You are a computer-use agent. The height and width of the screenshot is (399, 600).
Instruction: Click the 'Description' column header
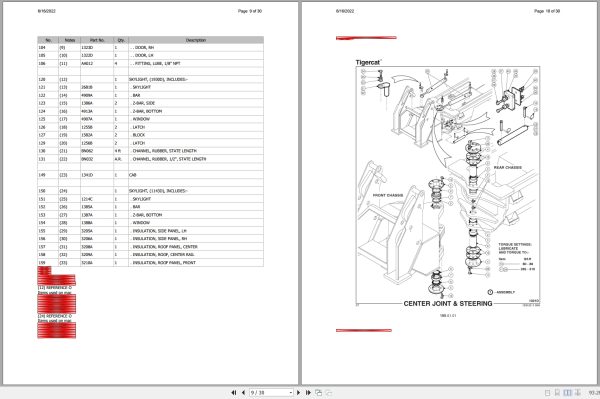coord(196,40)
